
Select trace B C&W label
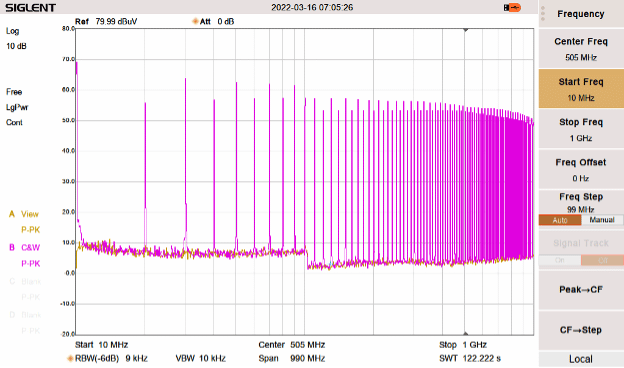25,247
